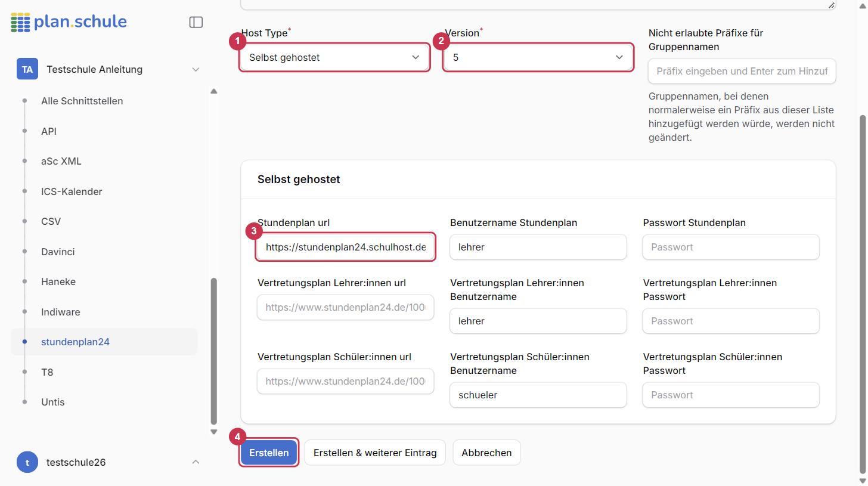The image size is (868, 486).
Task: Open Haneke interface page
Action: (58, 281)
